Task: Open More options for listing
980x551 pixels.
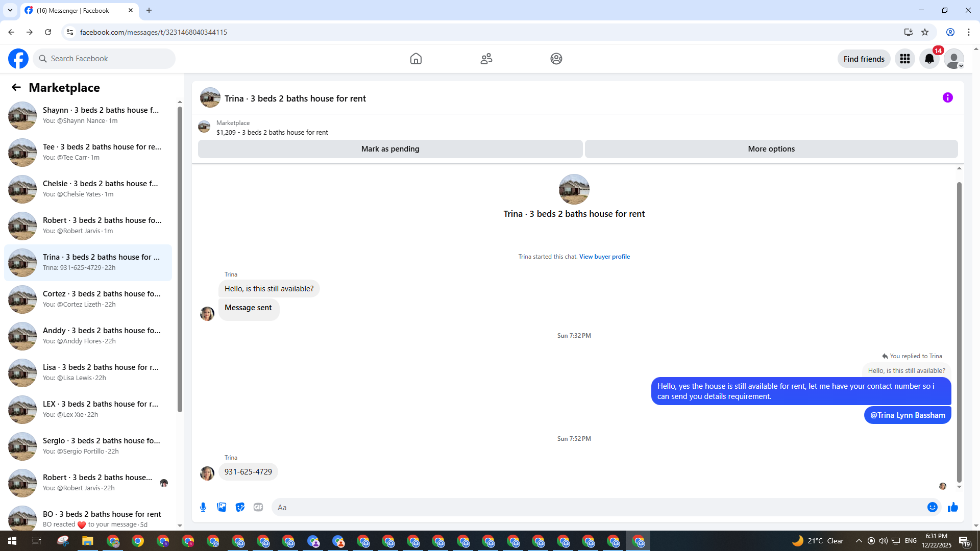Action: coord(771,149)
